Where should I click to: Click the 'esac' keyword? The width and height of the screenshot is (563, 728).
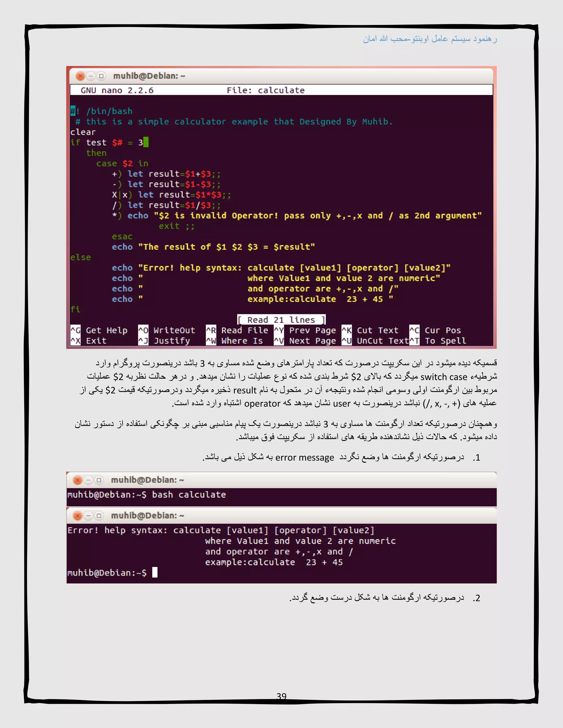pyautogui.click(x=122, y=237)
